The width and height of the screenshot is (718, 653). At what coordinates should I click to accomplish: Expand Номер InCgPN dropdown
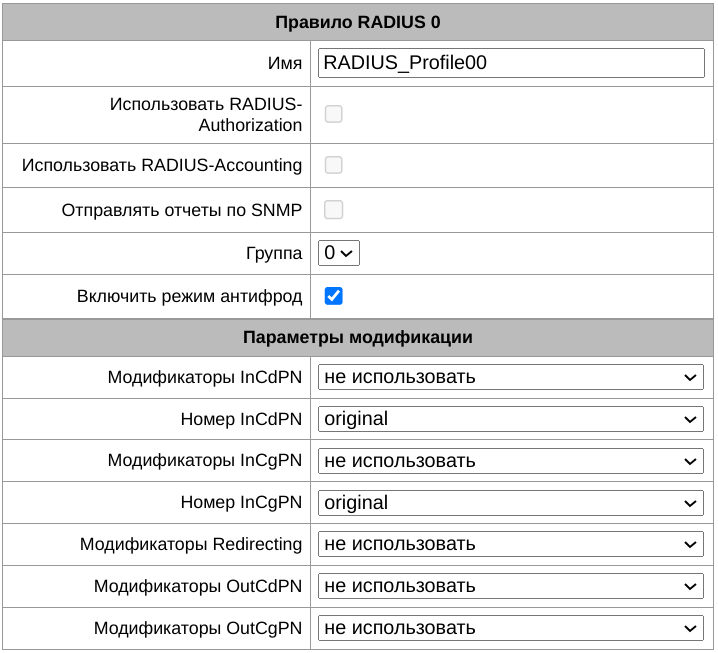coord(510,503)
